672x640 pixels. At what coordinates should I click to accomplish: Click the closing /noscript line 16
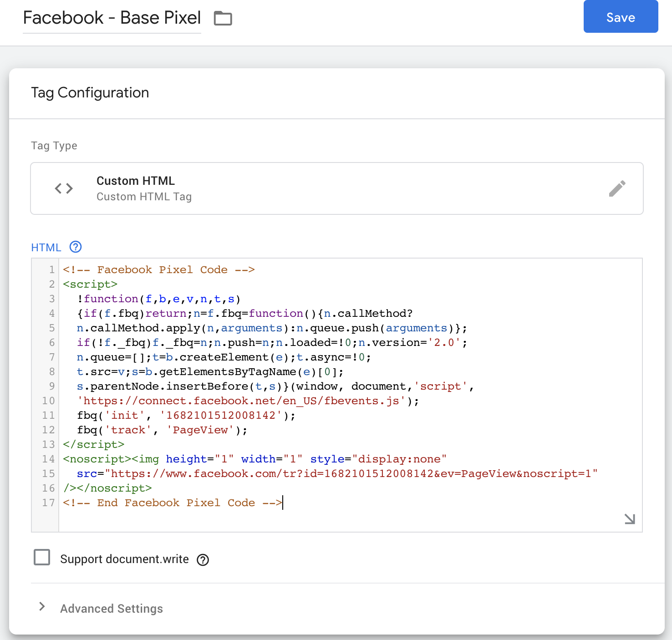point(107,488)
